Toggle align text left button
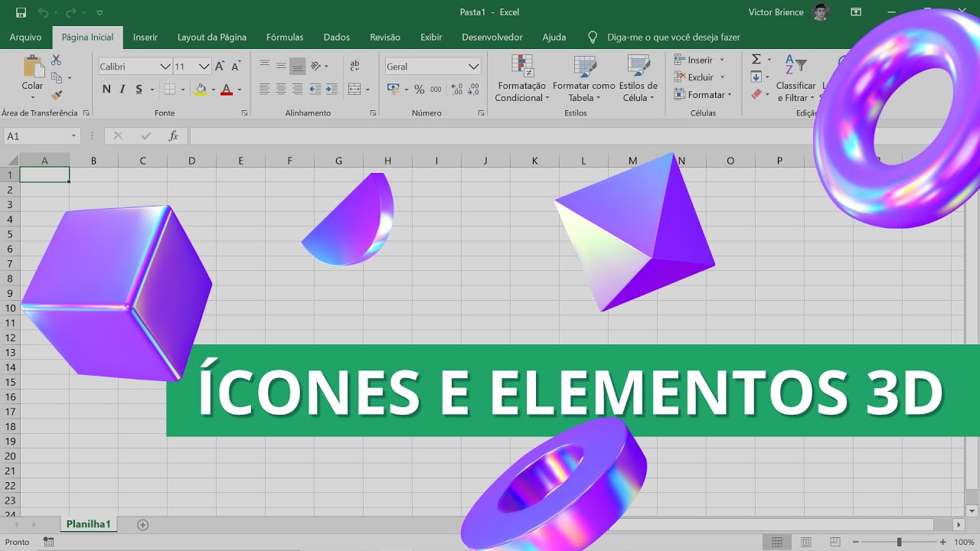 click(265, 90)
